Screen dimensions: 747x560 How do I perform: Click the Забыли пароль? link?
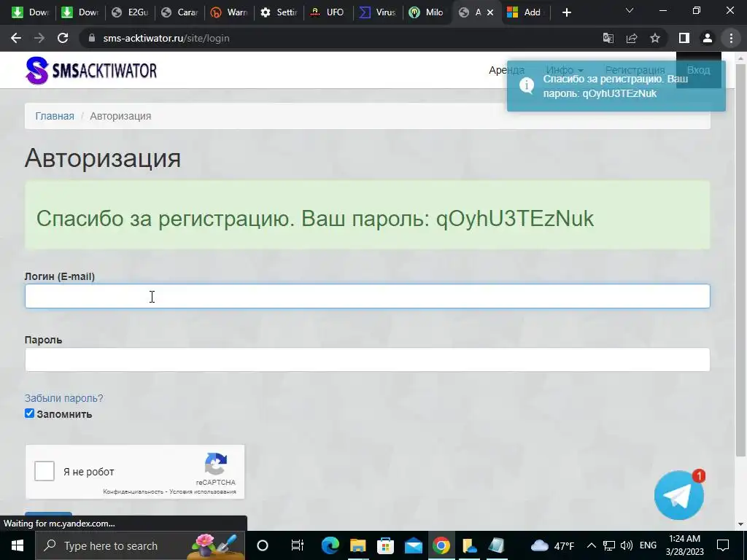(x=64, y=398)
